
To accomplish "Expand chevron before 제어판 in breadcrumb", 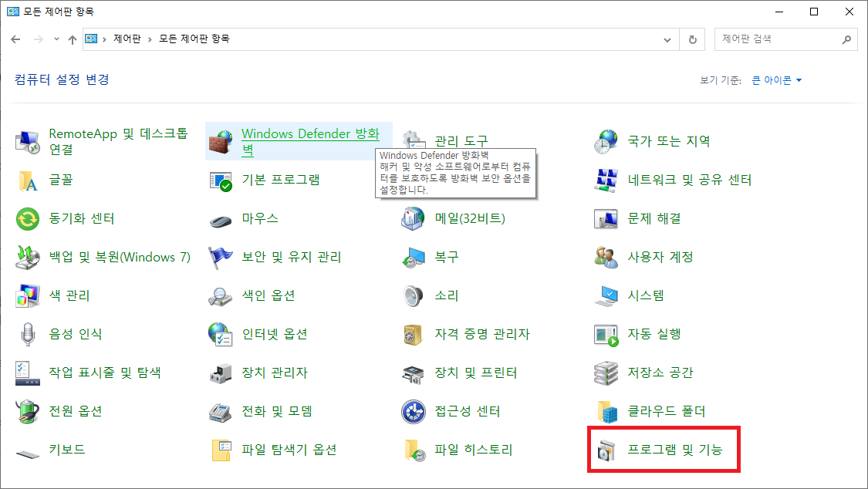I will pos(104,39).
